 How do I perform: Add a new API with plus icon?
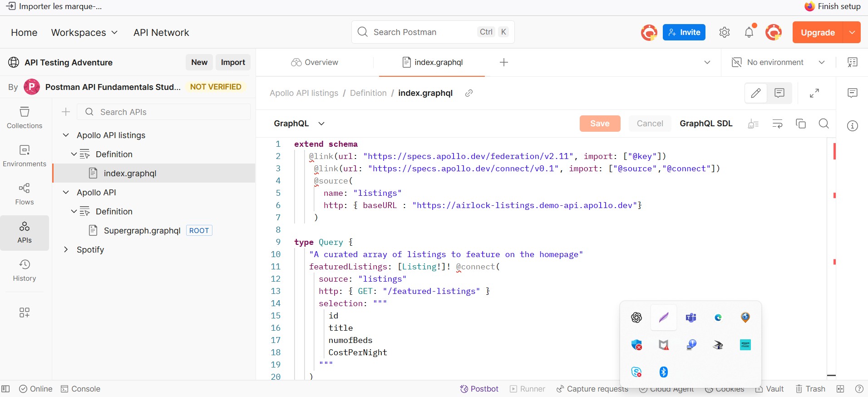[x=66, y=112]
